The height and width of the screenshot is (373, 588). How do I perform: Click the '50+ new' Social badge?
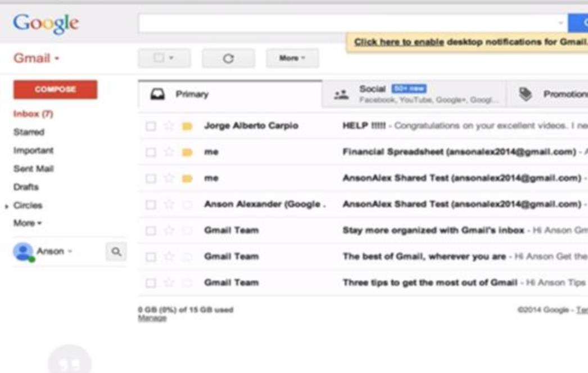pyautogui.click(x=409, y=88)
